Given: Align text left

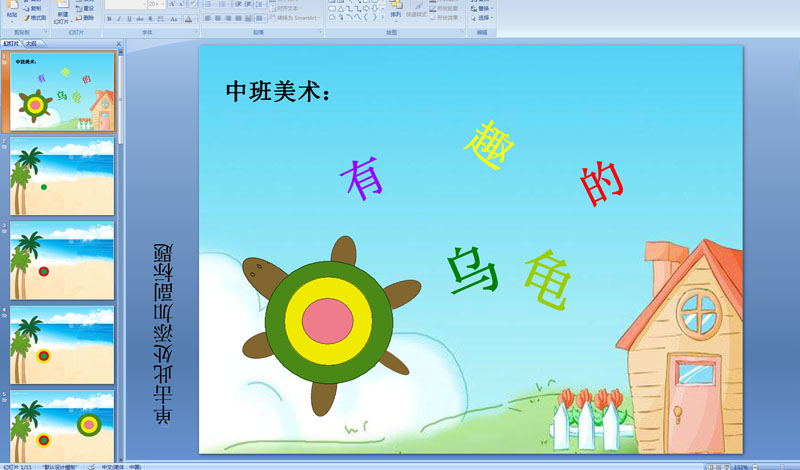Looking at the screenshot, I should 208,18.
